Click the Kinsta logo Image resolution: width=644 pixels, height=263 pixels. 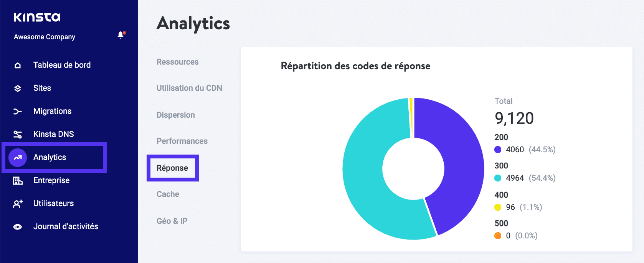[x=37, y=17]
